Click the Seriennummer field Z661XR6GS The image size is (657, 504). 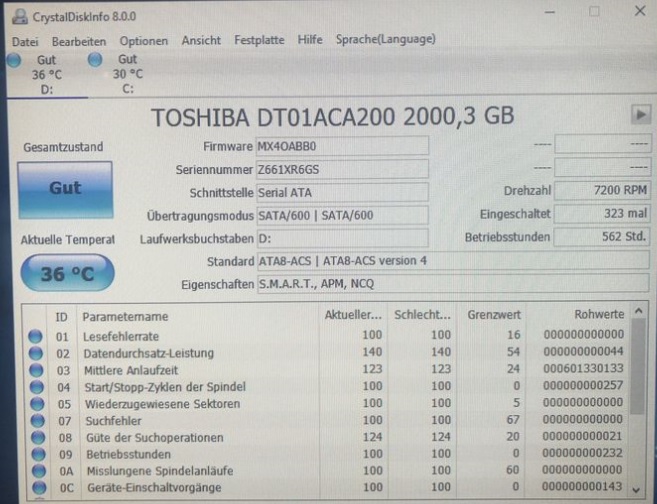coord(342,169)
